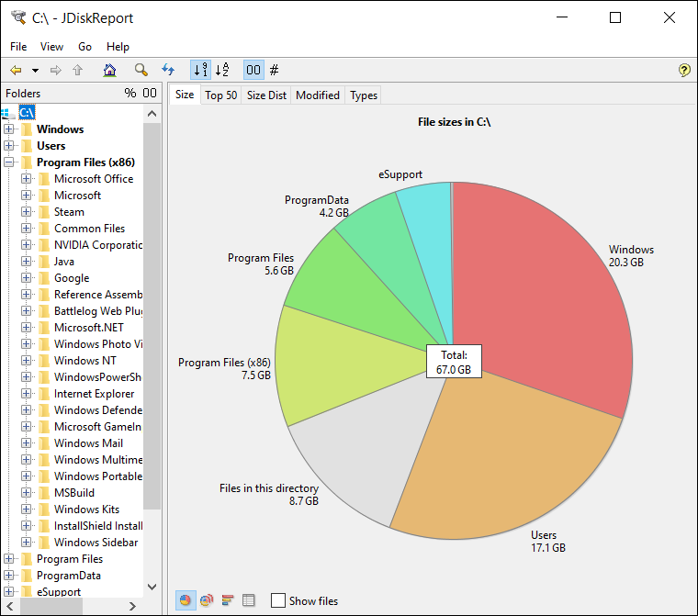
Task: Click the 00 column header in Folders
Action: (150, 93)
